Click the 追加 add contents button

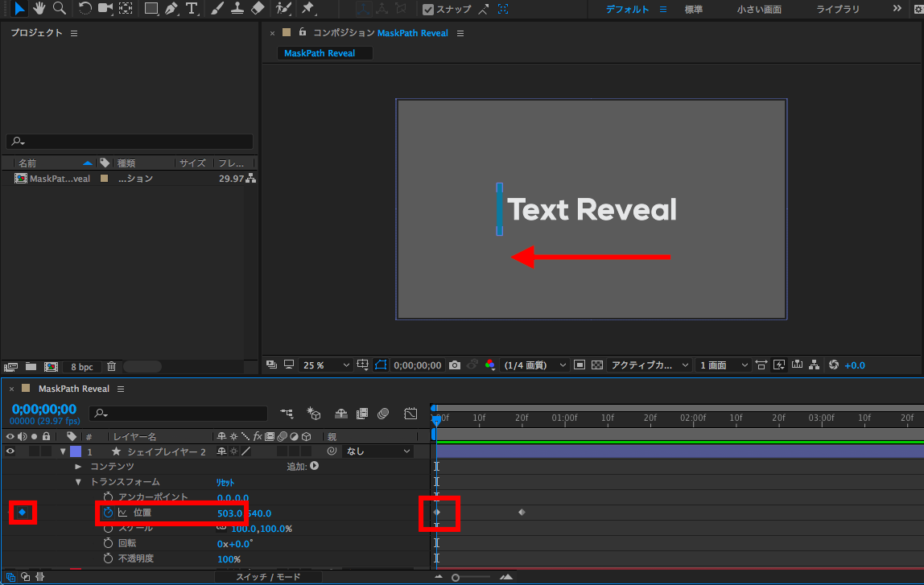(x=314, y=466)
